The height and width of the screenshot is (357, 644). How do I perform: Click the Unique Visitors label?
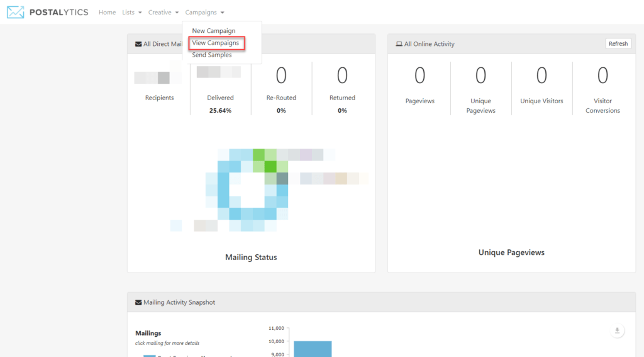point(541,101)
